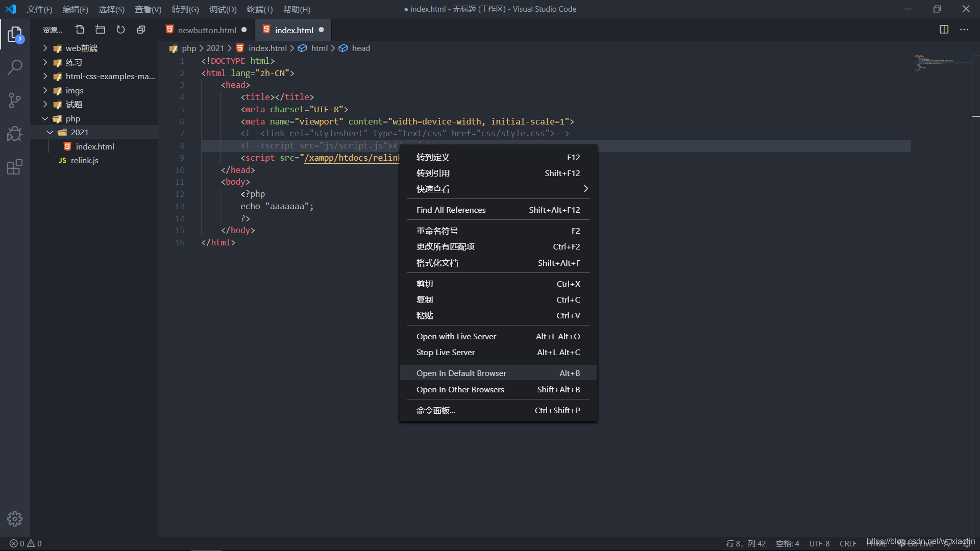980x551 pixels.
Task: Open the Search view in activity bar
Action: (15, 67)
